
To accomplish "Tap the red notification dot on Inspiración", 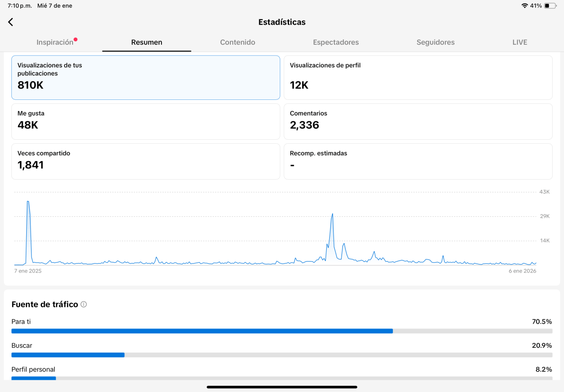I will coord(76,39).
